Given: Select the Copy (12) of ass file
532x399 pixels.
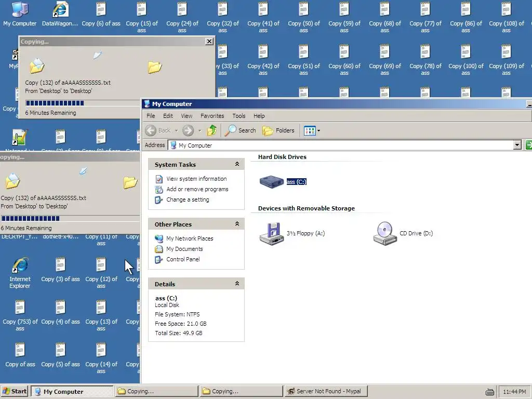Looking at the screenshot, I should click(101, 273).
